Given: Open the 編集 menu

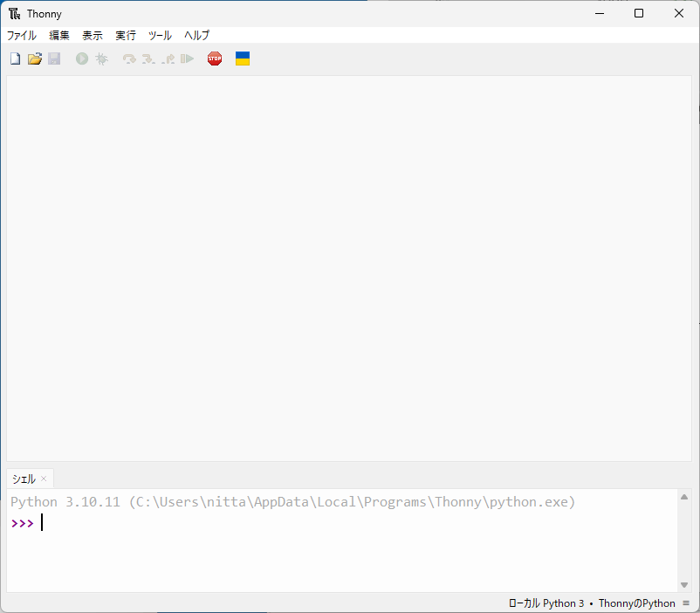Looking at the screenshot, I should click(59, 36).
